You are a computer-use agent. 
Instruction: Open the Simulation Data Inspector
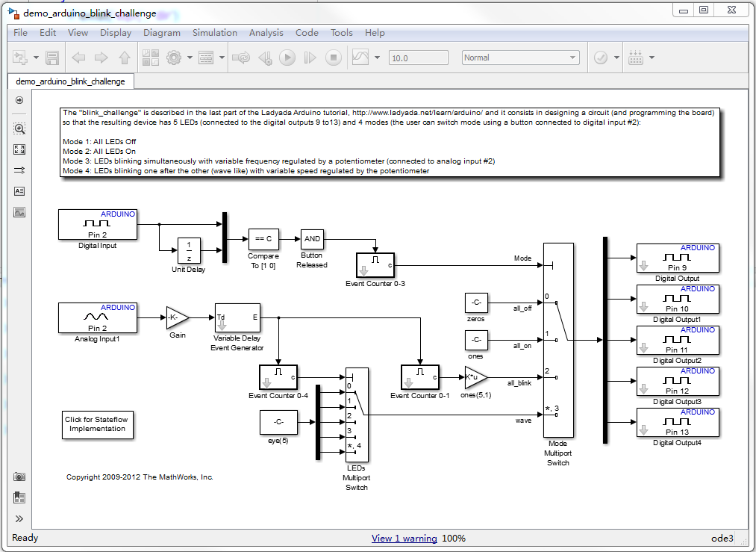[359, 58]
